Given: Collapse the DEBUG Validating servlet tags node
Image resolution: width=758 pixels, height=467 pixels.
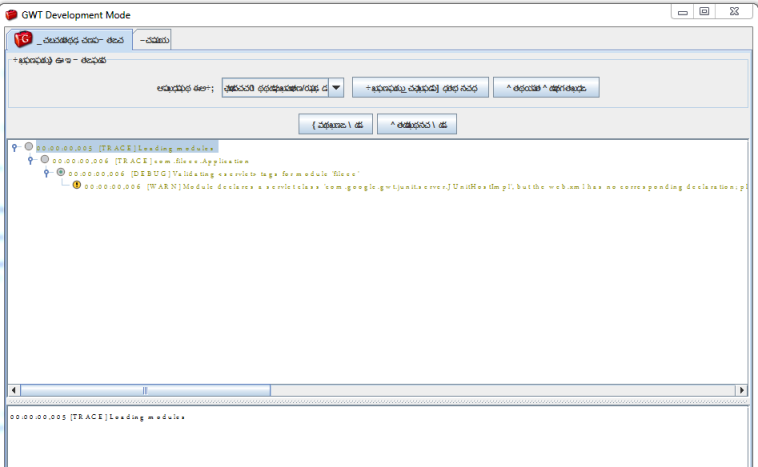Looking at the screenshot, I should click(46, 173).
